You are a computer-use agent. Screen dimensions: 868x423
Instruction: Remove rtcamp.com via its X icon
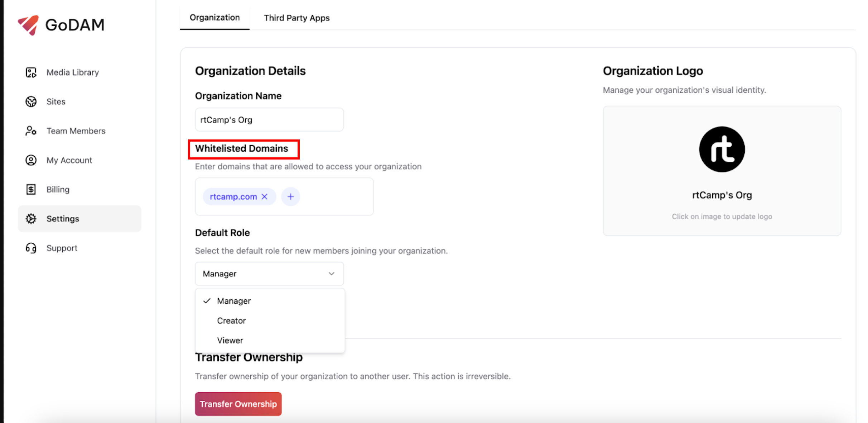point(265,196)
